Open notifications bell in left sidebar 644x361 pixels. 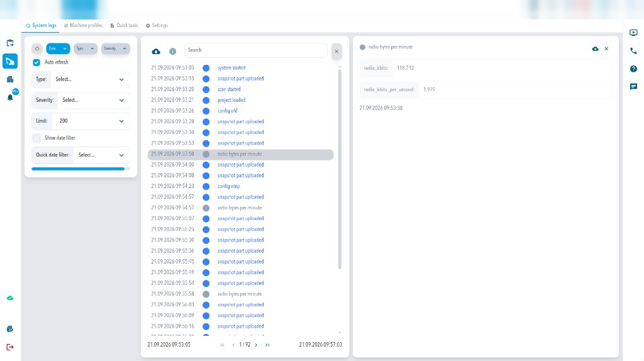pyautogui.click(x=10, y=97)
